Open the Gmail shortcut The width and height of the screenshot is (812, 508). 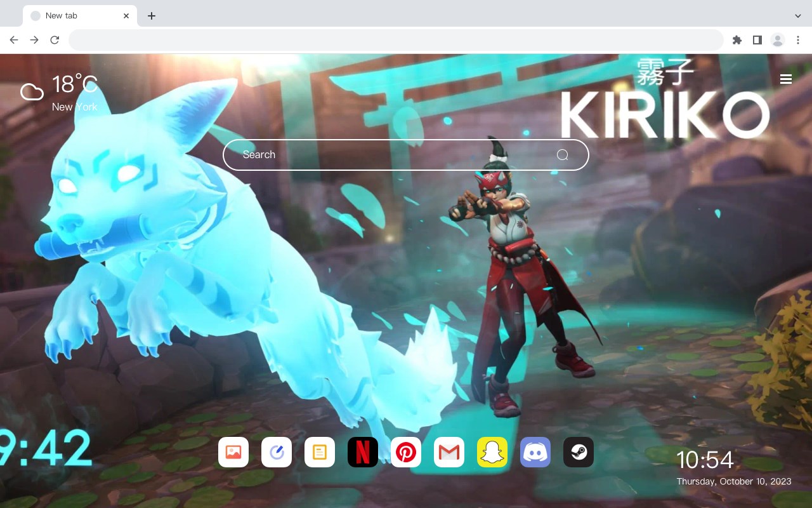point(449,452)
